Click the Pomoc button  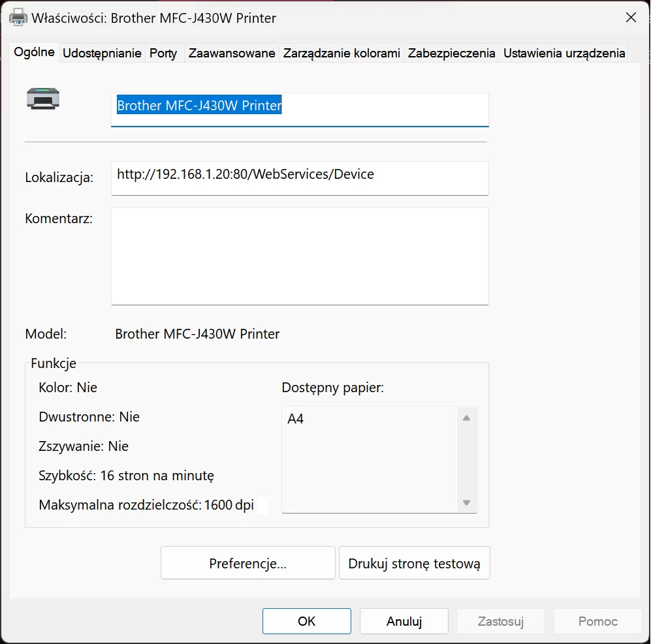pyautogui.click(x=598, y=621)
